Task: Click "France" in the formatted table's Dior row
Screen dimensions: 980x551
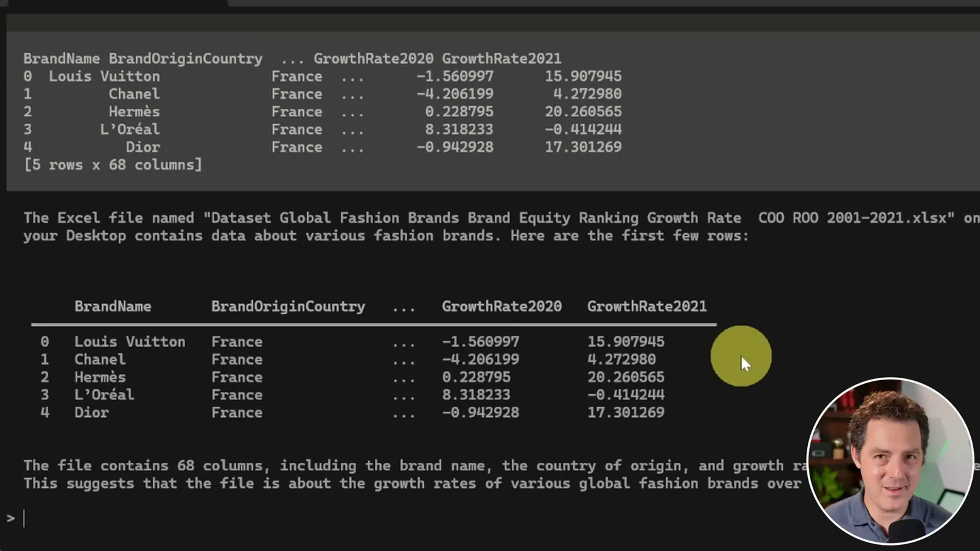Action: pyautogui.click(x=236, y=413)
